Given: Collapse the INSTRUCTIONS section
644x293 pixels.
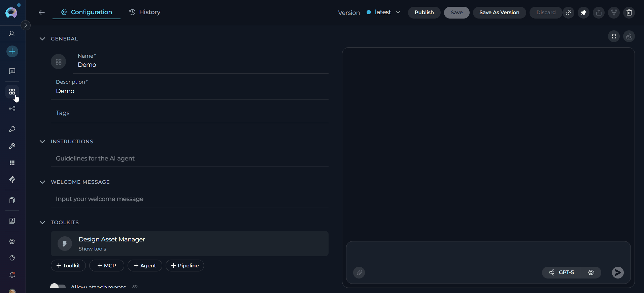Looking at the screenshot, I should click(42, 142).
